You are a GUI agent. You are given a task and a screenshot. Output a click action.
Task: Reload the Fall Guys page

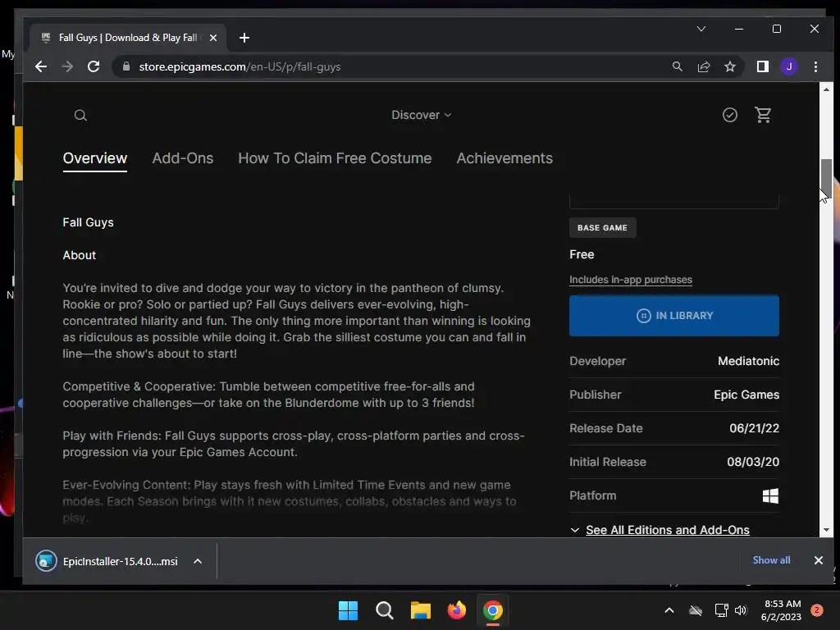coord(94,66)
